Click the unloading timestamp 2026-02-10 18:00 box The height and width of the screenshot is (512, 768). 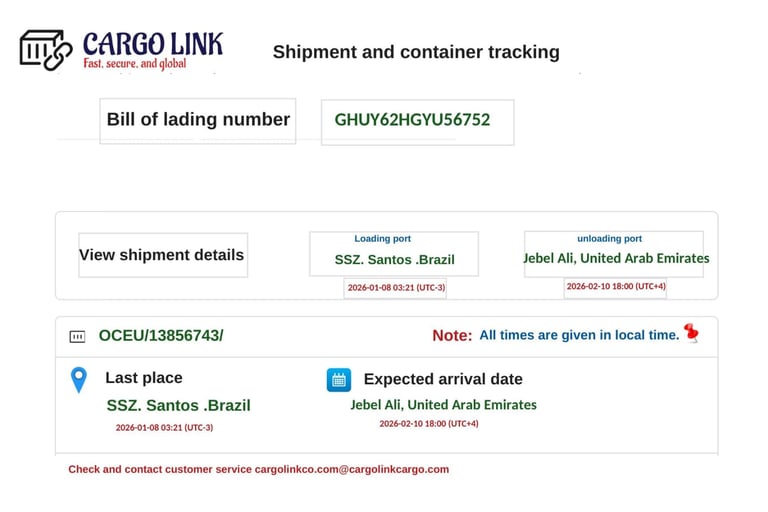tap(615, 286)
